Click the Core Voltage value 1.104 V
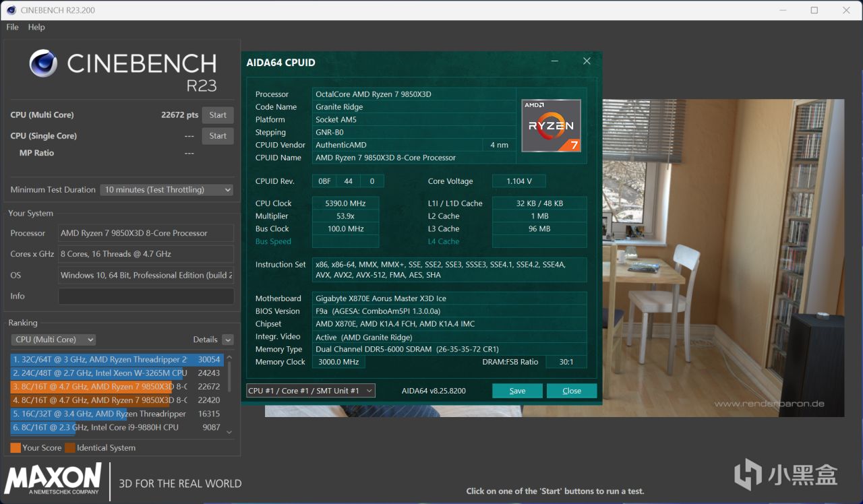Viewport: 863px width, 504px height. tap(518, 181)
